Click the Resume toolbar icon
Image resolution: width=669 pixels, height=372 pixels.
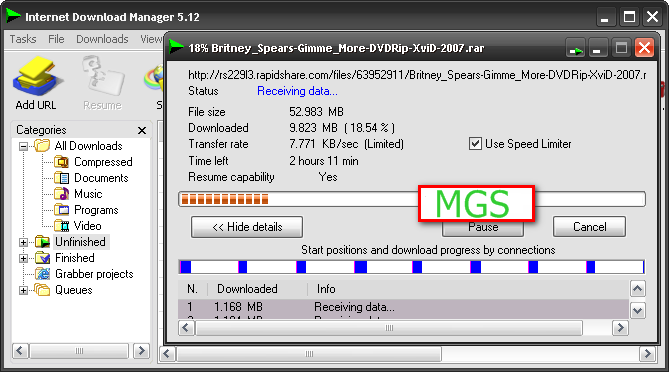(x=102, y=76)
